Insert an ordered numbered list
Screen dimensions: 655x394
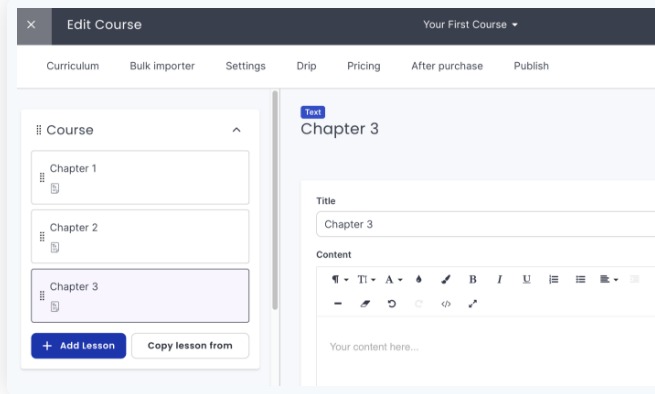(553, 279)
